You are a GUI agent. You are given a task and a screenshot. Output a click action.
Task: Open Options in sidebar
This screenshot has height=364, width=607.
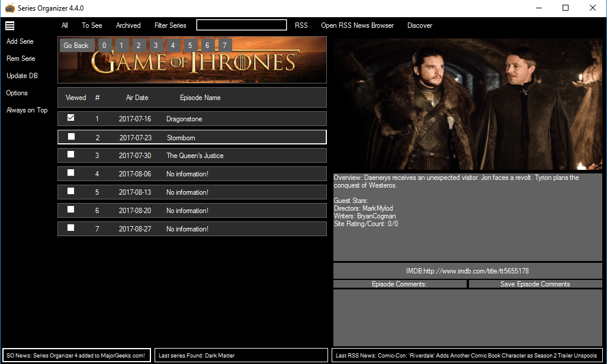tap(17, 94)
